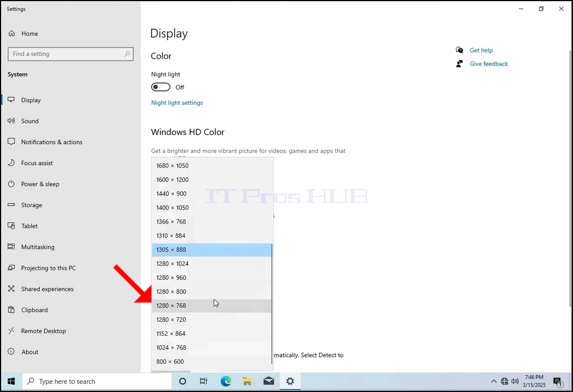
Task: Select the highlighted 1305 × 888 option
Action: click(x=212, y=250)
